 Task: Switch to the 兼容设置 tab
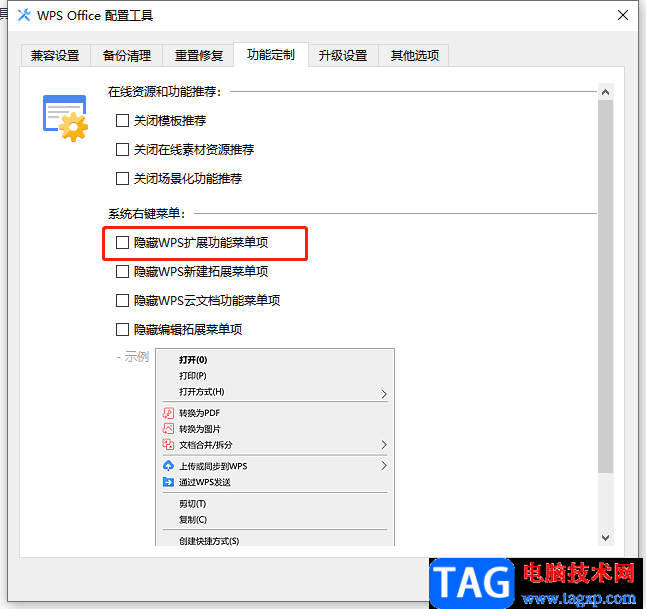tap(55, 55)
